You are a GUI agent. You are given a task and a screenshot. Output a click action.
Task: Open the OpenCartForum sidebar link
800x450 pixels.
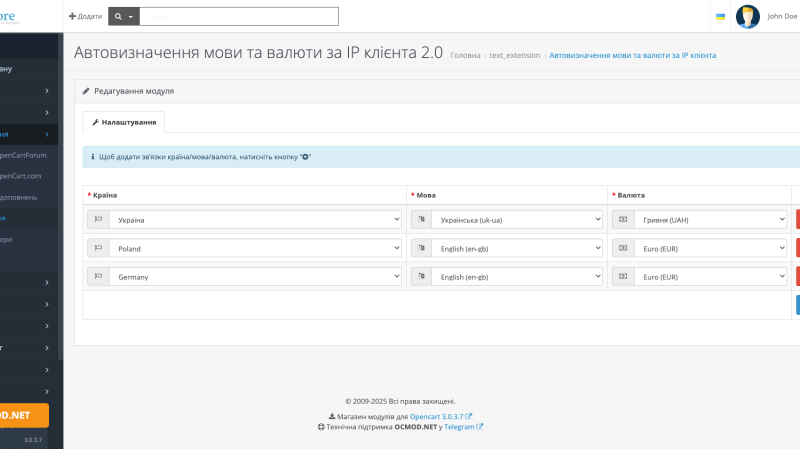23,155
